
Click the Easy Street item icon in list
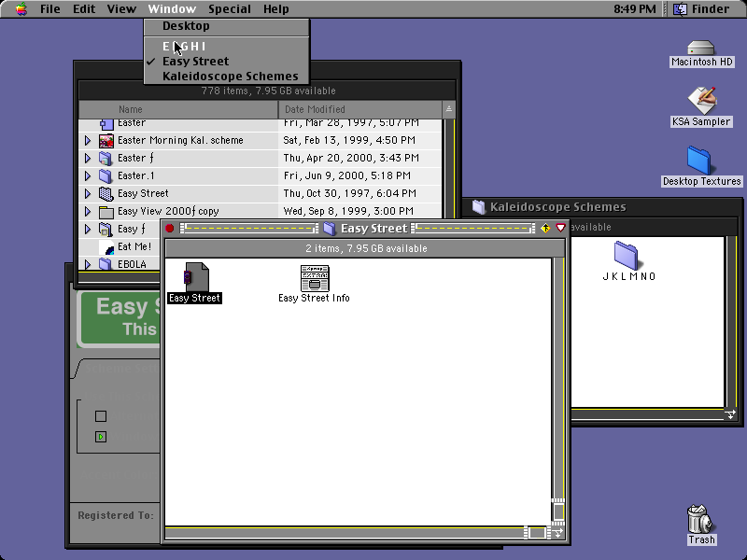106,193
